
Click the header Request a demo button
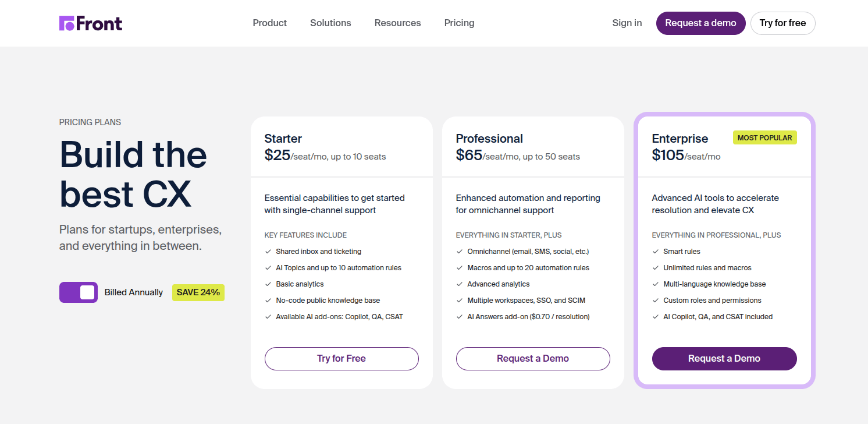tap(701, 23)
